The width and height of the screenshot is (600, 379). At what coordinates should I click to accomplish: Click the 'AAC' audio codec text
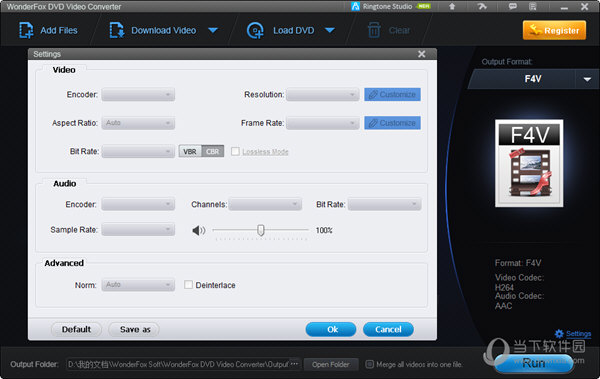pos(503,306)
